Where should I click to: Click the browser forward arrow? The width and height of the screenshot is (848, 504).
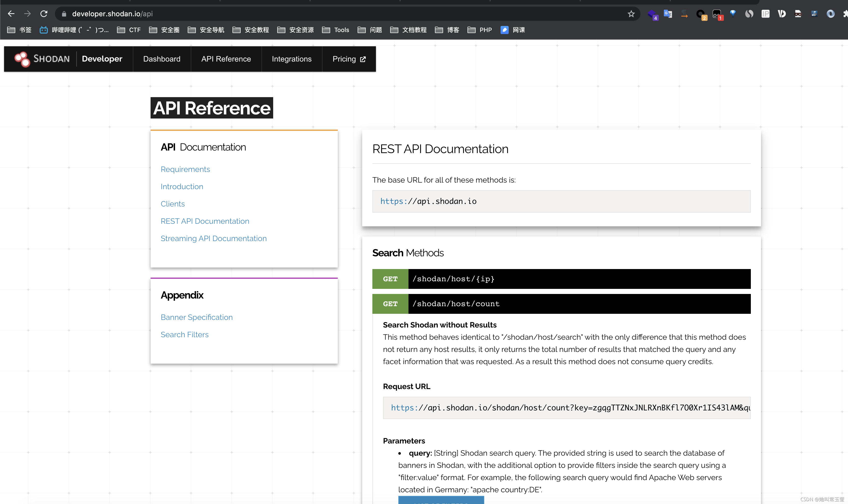point(27,13)
